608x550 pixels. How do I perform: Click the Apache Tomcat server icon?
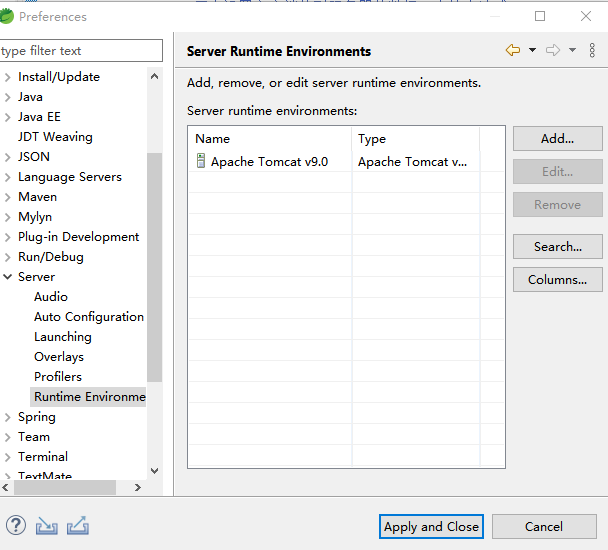click(x=201, y=161)
